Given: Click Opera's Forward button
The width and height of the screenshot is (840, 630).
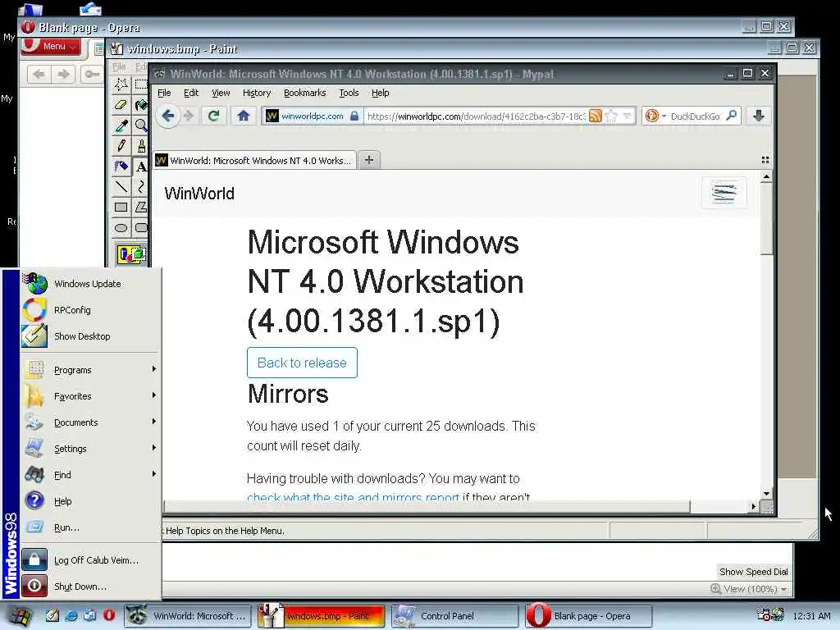Looking at the screenshot, I should tap(63, 74).
